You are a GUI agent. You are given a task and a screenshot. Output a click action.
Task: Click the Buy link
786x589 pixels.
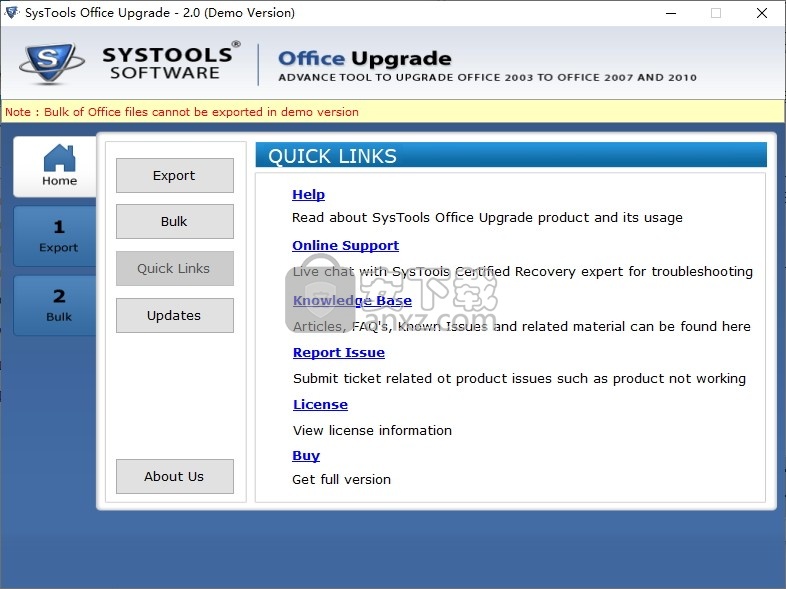[306, 456]
